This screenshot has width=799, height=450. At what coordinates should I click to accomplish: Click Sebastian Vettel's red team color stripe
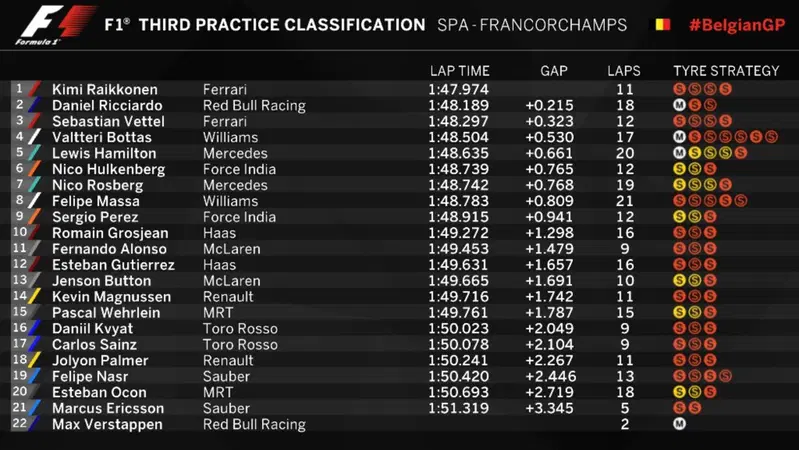click(x=34, y=121)
